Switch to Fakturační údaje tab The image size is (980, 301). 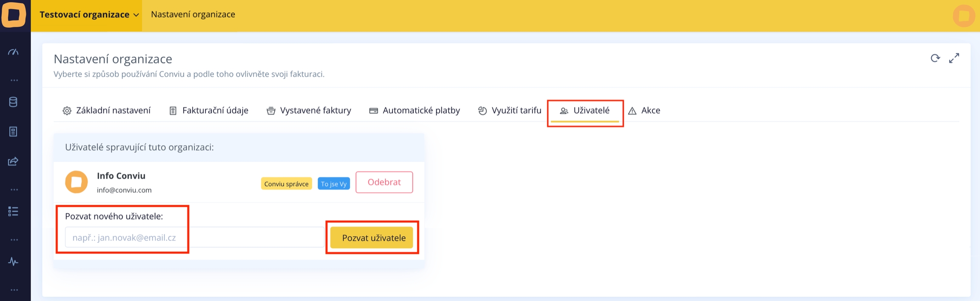coord(209,111)
